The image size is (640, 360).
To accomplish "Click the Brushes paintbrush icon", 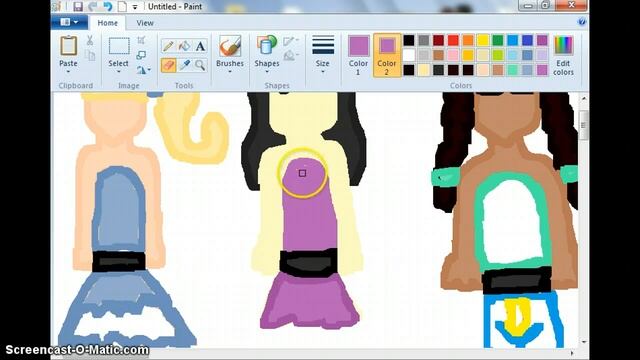I will tap(230, 46).
